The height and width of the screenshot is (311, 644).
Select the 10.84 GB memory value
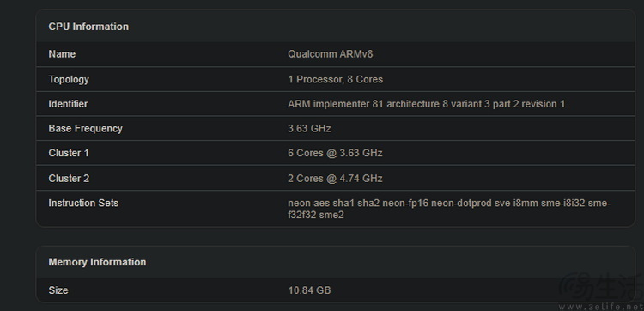coord(309,290)
